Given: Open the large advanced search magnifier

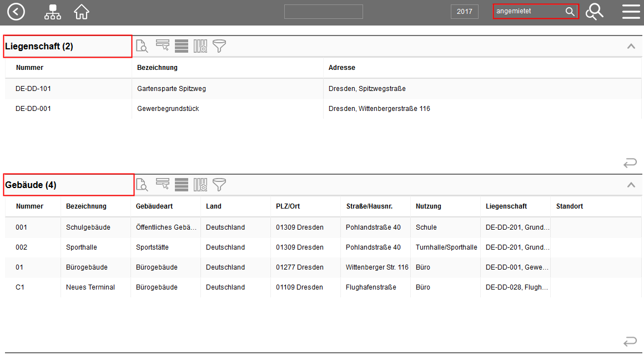Looking at the screenshot, I should pos(595,12).
